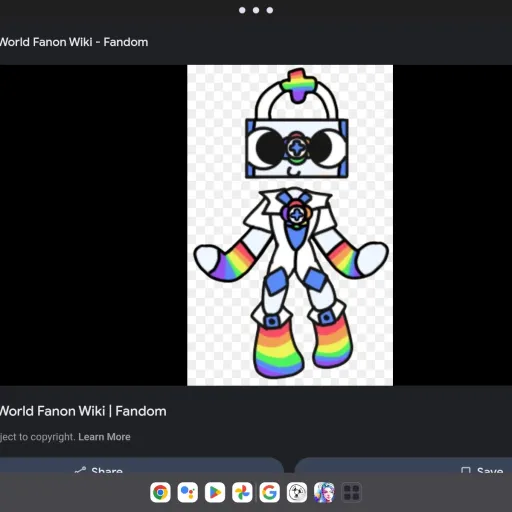The height and width of the screenshot is (512, 512).
Task: Open the rainbow robot character image
Action: click(290, 225)
